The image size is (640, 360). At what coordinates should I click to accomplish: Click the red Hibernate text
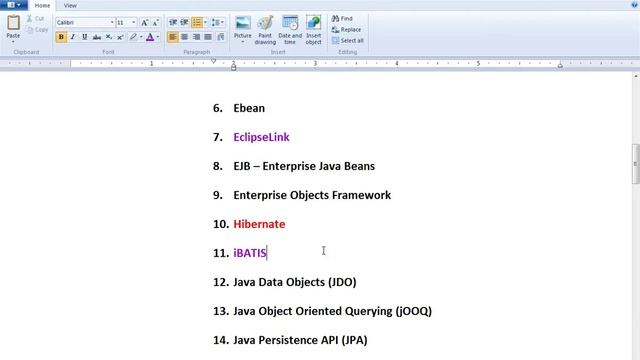point(259,224)
